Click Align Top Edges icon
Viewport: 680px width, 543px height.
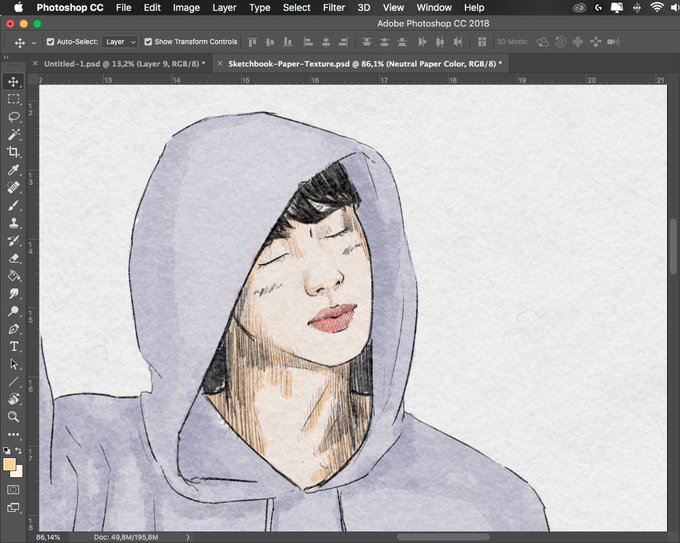(252, 42)
